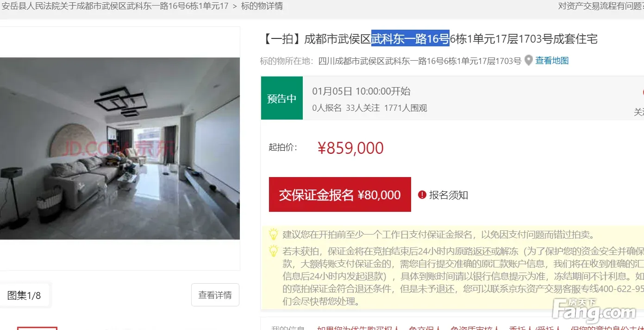Click the Fang.com watermark logo
This screenshot has width=644, height=330.
click(x=595, y=311)
